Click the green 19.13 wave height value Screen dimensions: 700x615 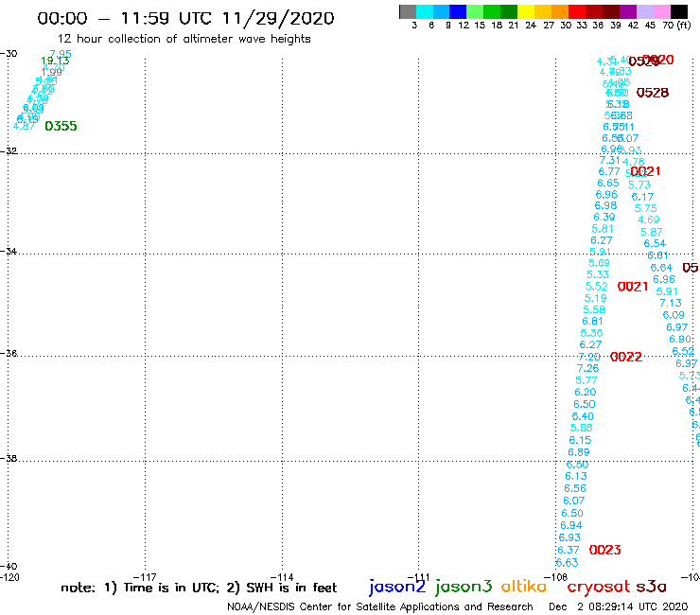click(x=55, y=61)
